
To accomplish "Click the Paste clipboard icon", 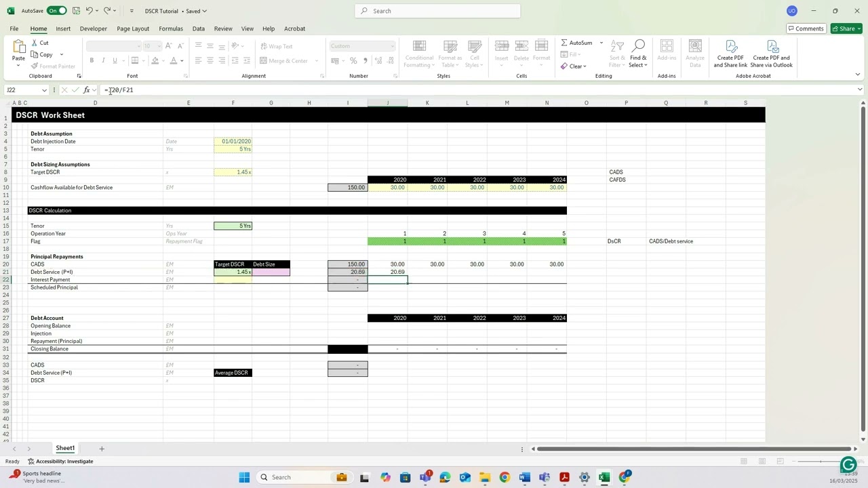I will click(18, 46).
